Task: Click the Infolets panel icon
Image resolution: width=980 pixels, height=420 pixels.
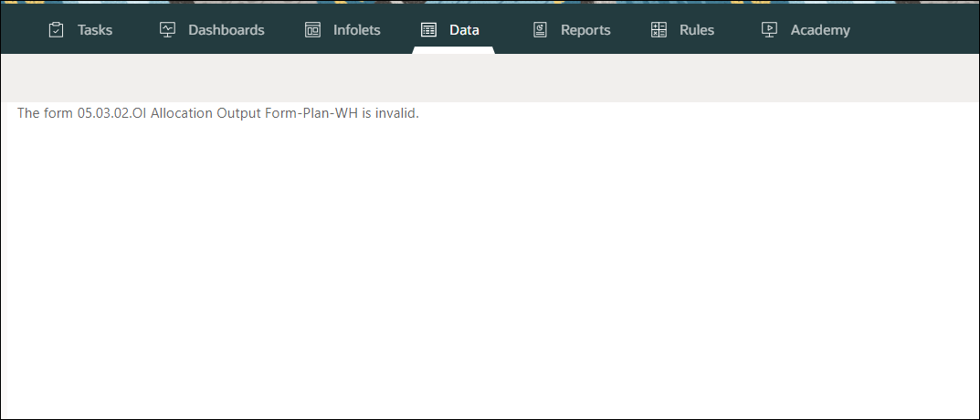Action: (x=312, y=30)
